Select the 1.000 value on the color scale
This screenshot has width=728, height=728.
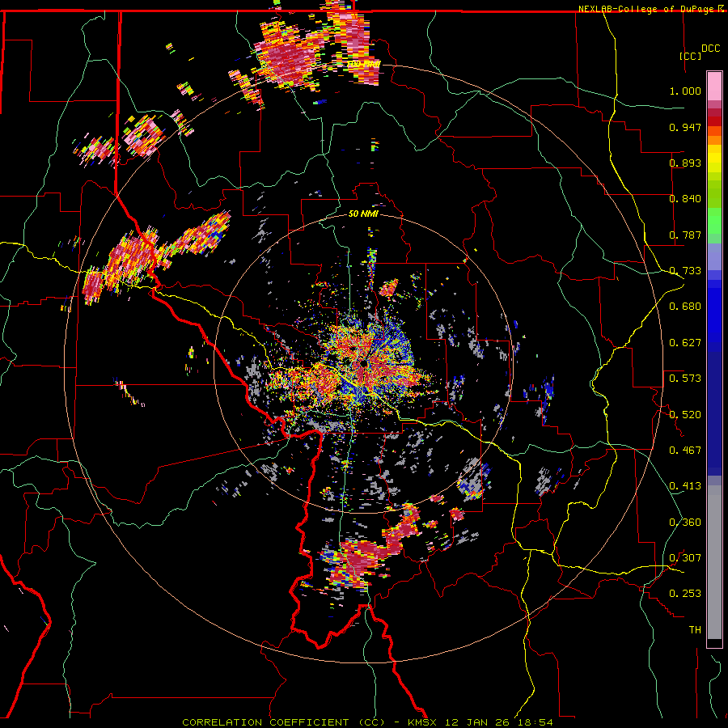[x=685, y=91]
